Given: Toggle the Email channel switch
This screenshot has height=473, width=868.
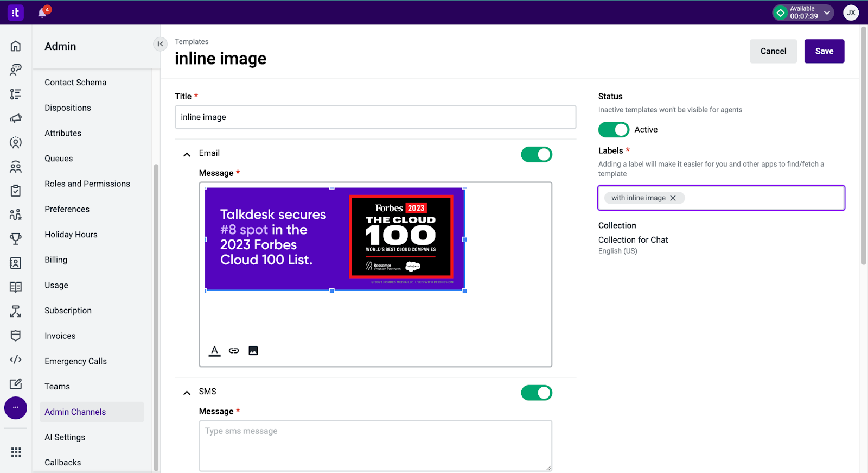Looking at the screenshot, I should 537,155.
